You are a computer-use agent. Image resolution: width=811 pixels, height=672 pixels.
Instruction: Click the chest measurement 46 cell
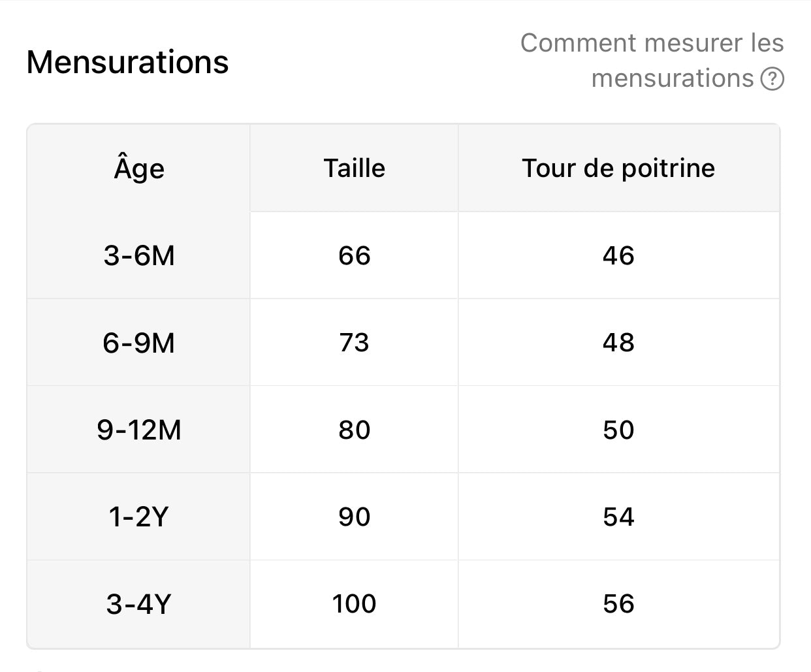coord(618,255)
